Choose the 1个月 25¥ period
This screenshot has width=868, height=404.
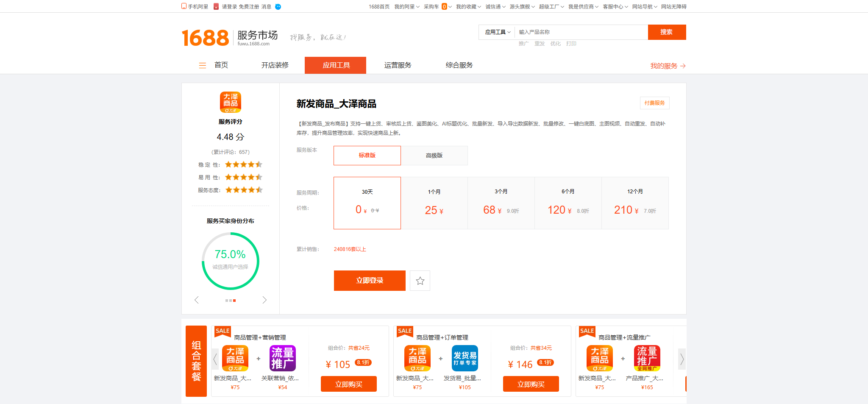(434, 203)
